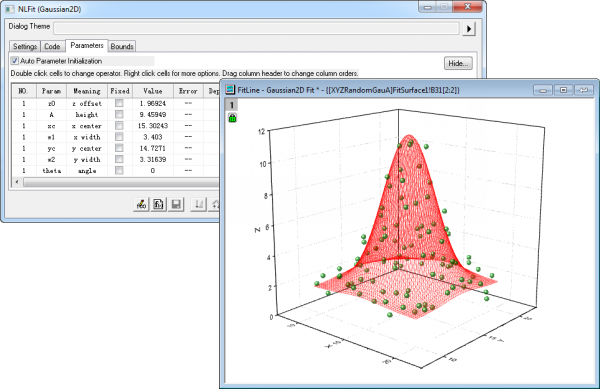Image resolution: width=600 pixels, height=389 pixels.
Task: Click the theta parameter name cell
Action: click(51, 171)
